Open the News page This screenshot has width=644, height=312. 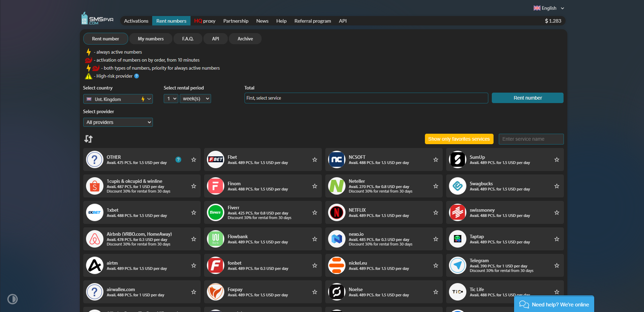click(262, 21)
